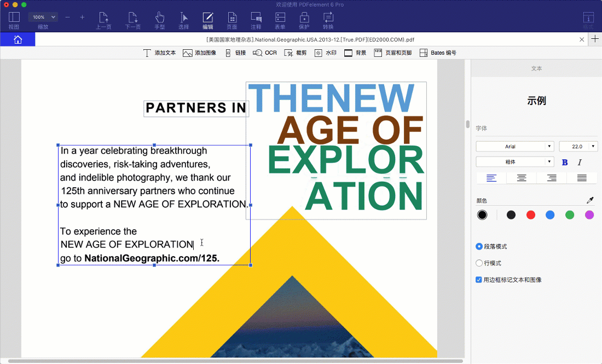
Task: Go to the Home tab icon
Action: point(18,39)
